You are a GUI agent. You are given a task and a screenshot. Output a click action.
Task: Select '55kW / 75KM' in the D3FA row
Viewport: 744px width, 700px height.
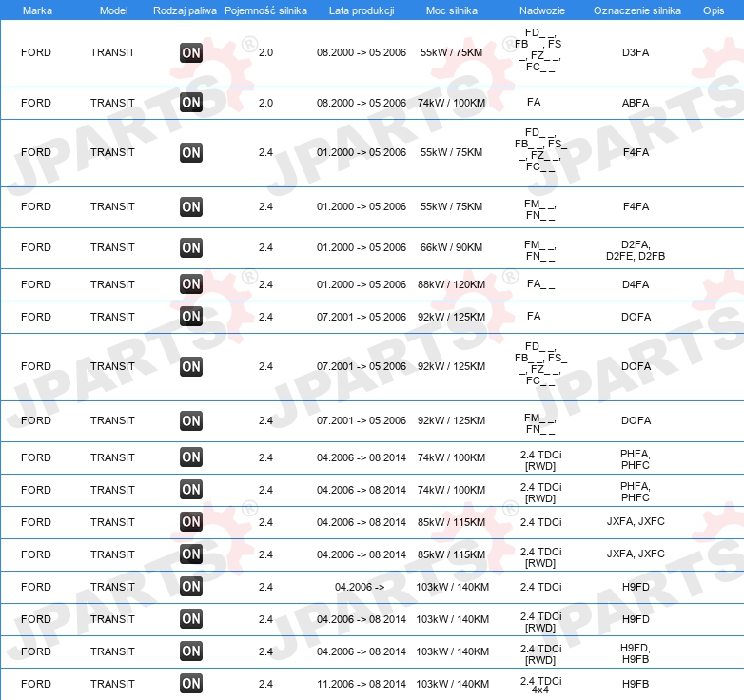(451, 52)
